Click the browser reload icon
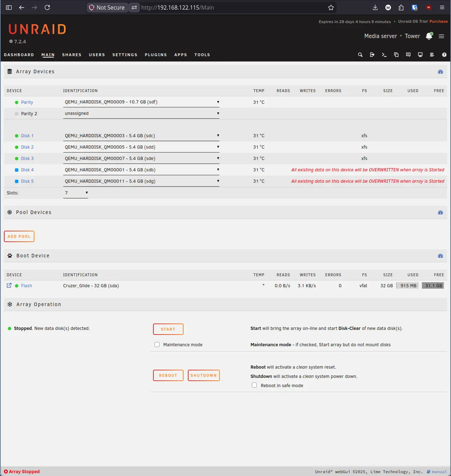This screenshot has height=476, width=451. (x=47, y=7)
